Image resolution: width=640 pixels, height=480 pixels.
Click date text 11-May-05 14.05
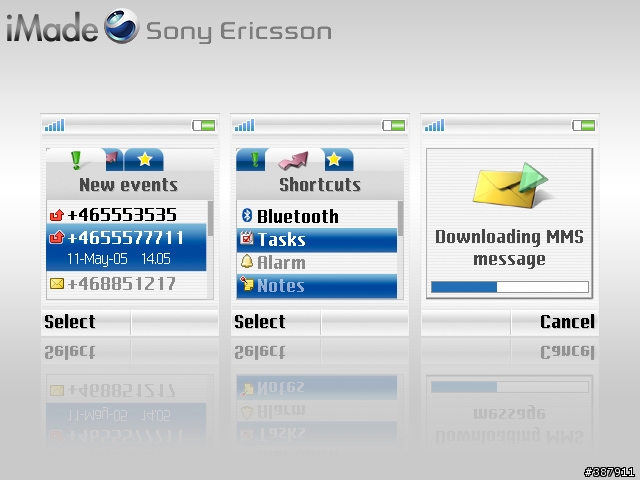pos(119,259)
